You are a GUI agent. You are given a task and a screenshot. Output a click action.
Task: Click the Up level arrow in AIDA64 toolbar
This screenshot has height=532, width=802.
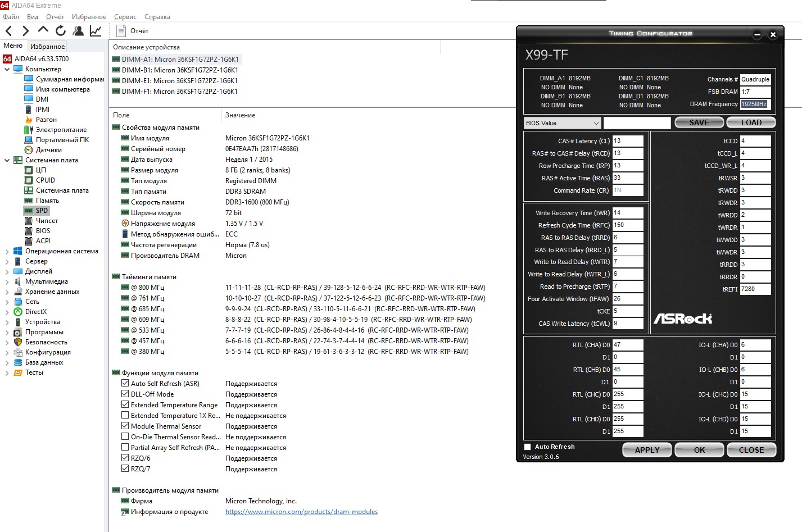(x=43, y=30)
